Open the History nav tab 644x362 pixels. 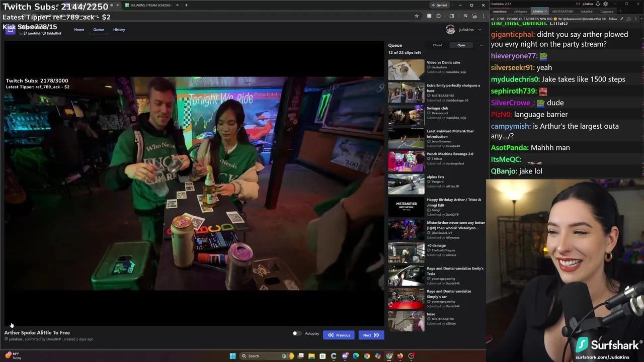tap(119, 29)
